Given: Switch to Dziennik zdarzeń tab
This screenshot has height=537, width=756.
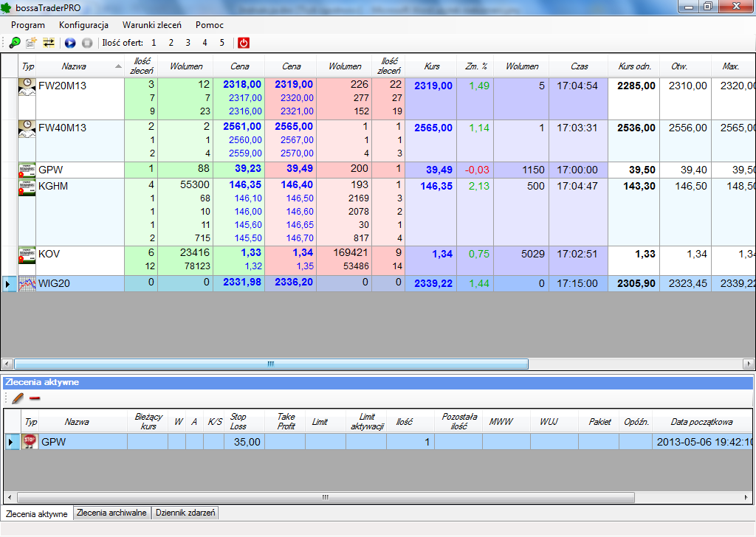Looking at the screenshot, I should coord(185,513).
